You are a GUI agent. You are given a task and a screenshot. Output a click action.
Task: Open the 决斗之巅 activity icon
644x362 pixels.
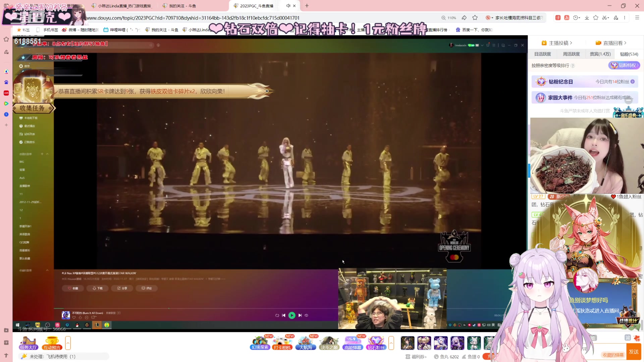point(329,343)
